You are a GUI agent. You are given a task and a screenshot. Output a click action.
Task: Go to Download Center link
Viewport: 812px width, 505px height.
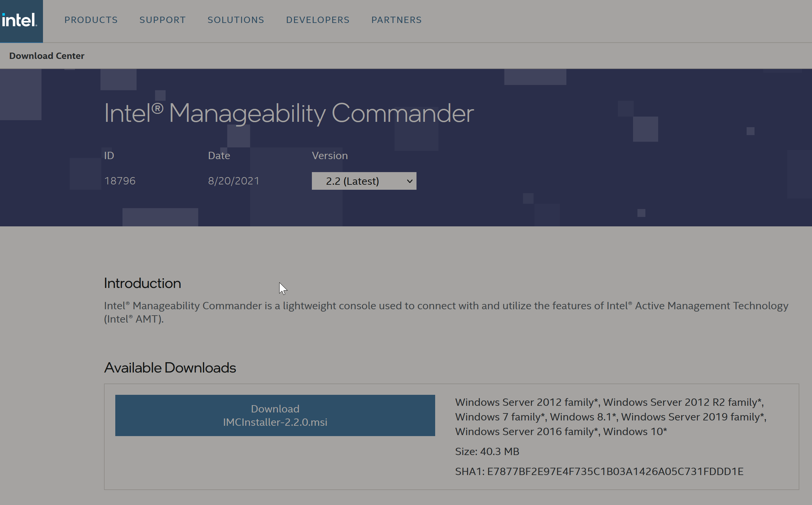pyautogui.click(x=47, y=56)
